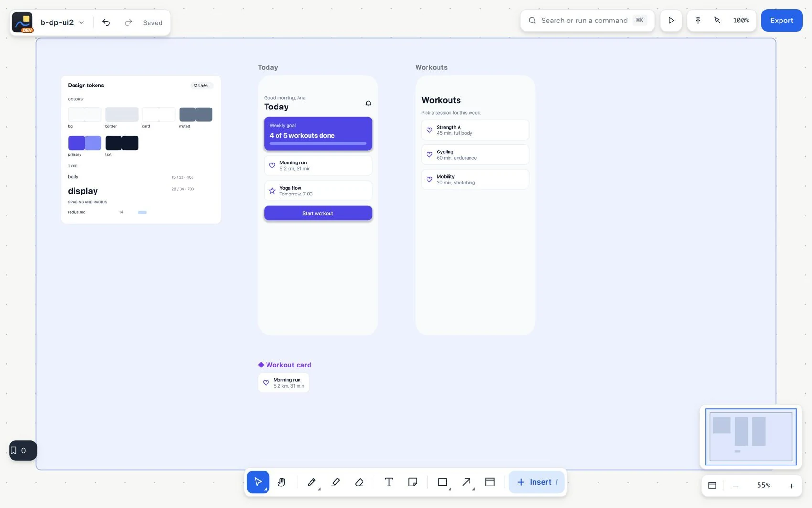Viewport: 812px width, 508px height.
Task: Click the muted color swatch
Action: (x=196, y=115)
